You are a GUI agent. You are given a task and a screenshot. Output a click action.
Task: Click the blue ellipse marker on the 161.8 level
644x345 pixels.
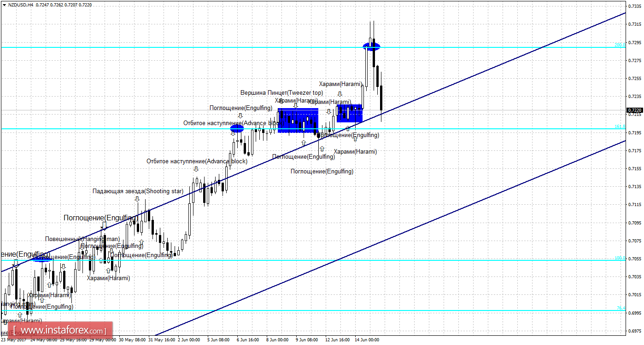click(x=237, y=129)
